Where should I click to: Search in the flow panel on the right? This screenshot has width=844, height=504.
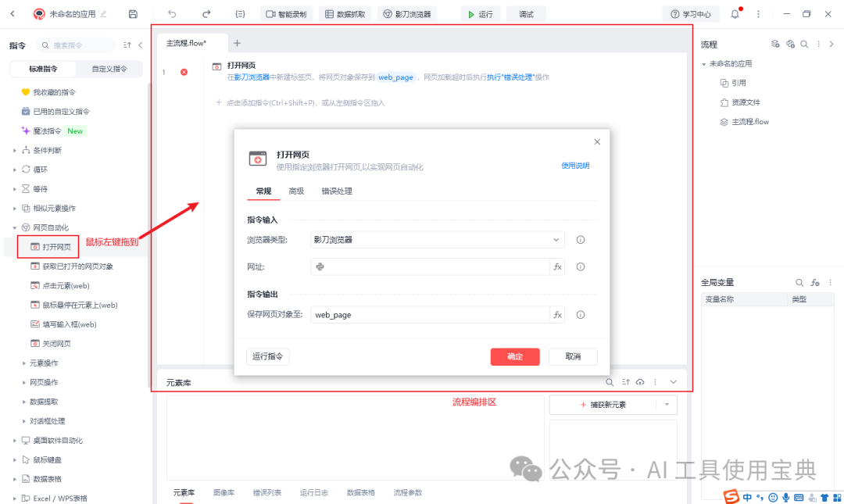[x=804, y=45]
